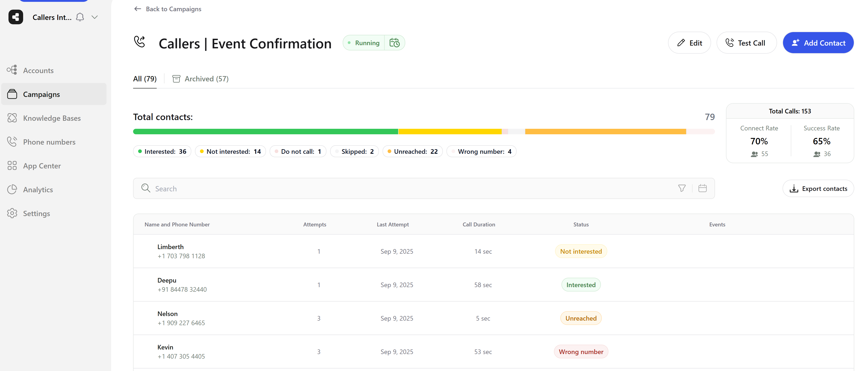The height and width of the screenshot is (371, 868).
Task: Open the Running status dropdown
Action: coord(364,42)
